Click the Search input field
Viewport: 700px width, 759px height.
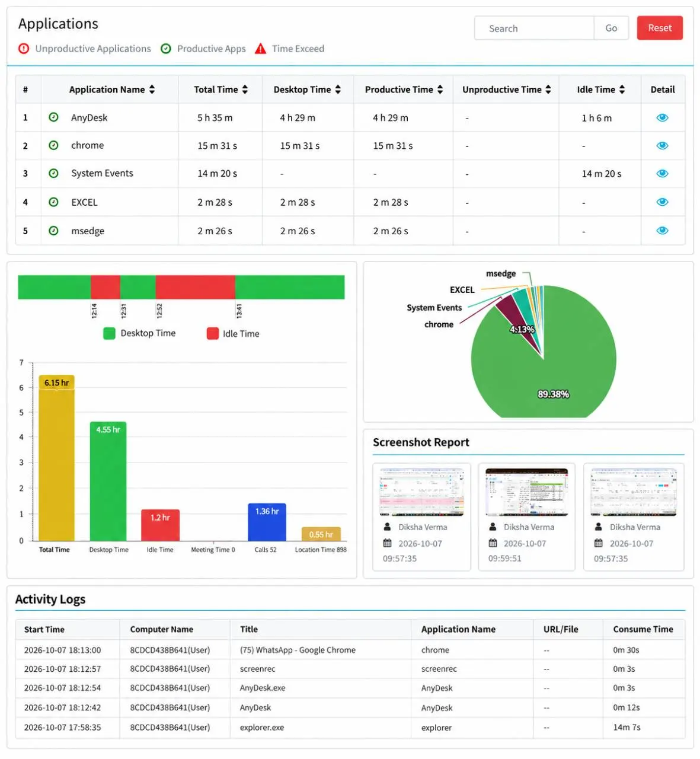(x=534, y=28)
